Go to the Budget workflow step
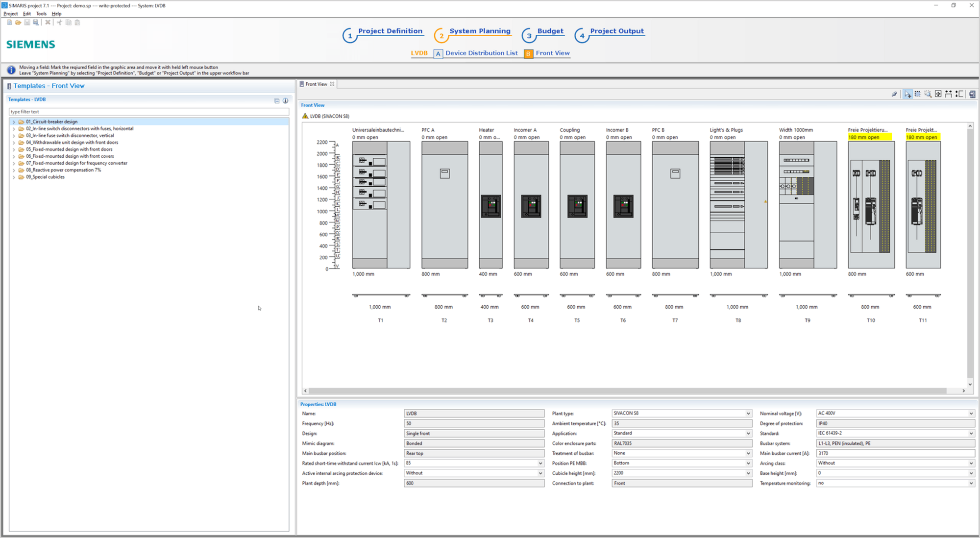The width and height of the screenshot is (980, 538). [551, 30]
